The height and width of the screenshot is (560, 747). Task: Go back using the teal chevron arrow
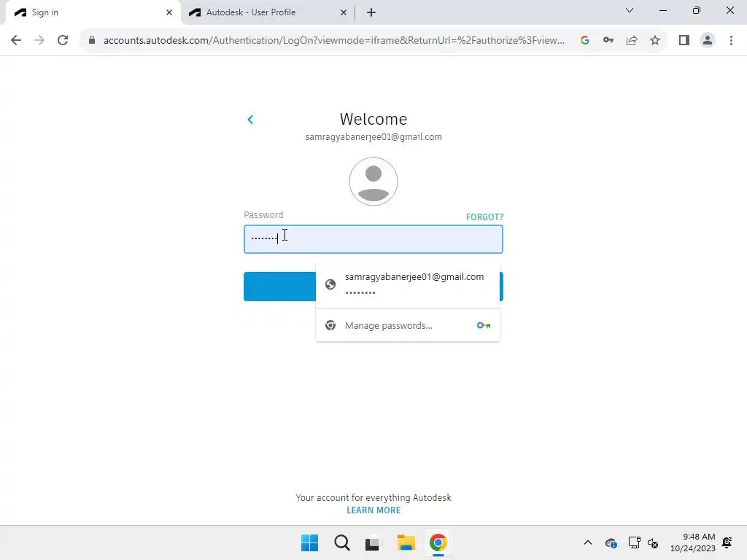click(x=250, y=120)
